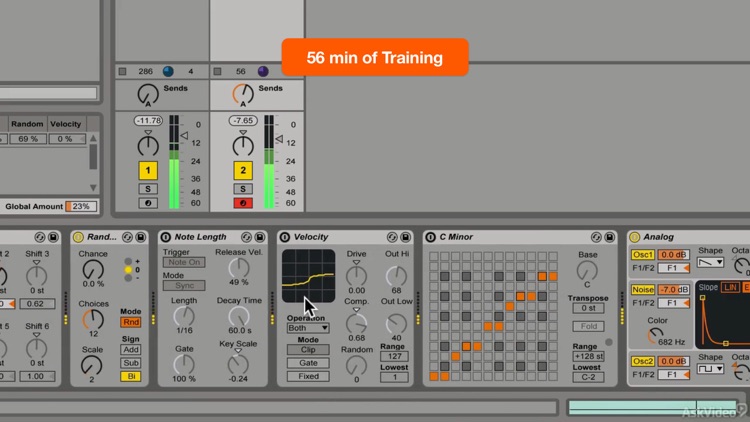Open hot-swap on the Random device

[x=127, y=237]
